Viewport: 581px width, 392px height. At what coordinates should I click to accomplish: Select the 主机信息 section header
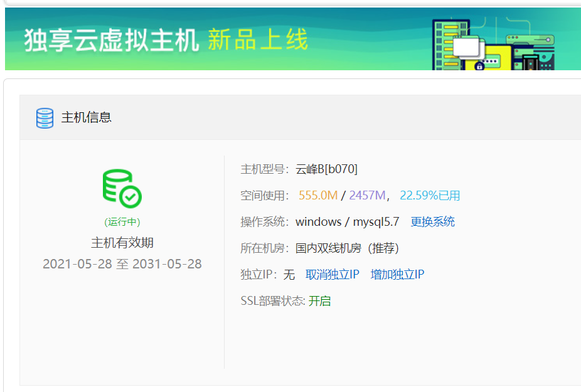click(85, 117)
